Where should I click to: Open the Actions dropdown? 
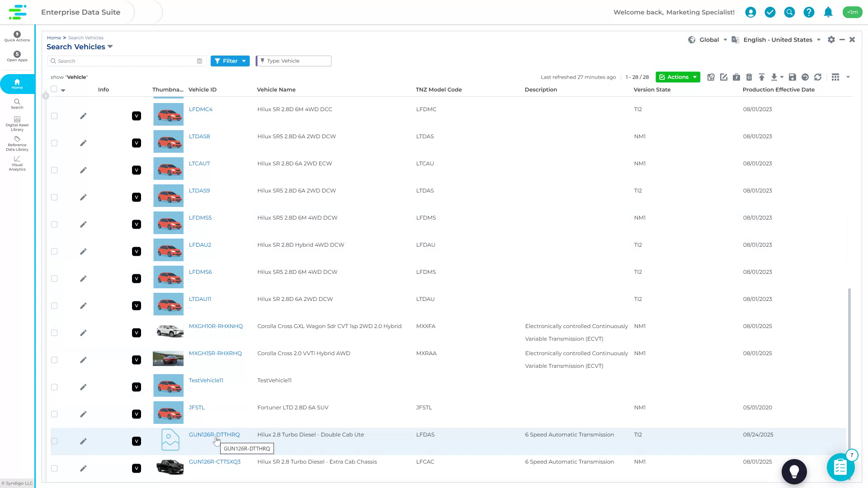678,77
